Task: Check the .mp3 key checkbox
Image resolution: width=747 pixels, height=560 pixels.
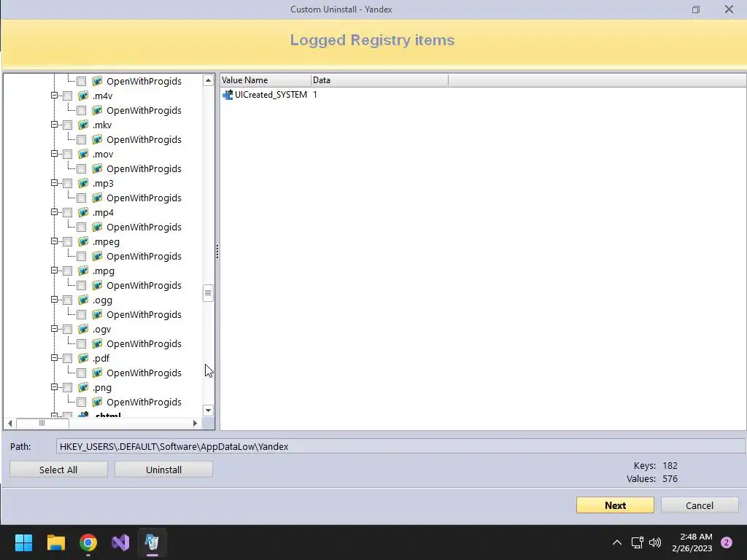Action: coord(68,184)
